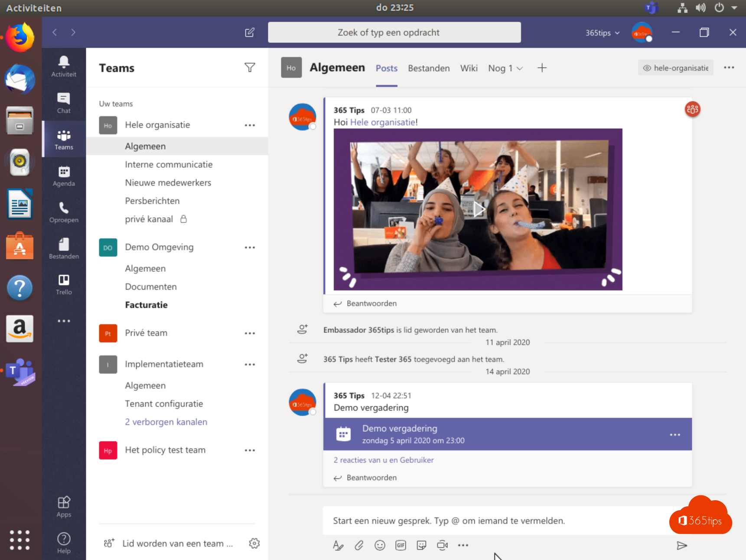Select the Facturatie channel
Screen dimensions: 746x560
(x=146, y=305)
